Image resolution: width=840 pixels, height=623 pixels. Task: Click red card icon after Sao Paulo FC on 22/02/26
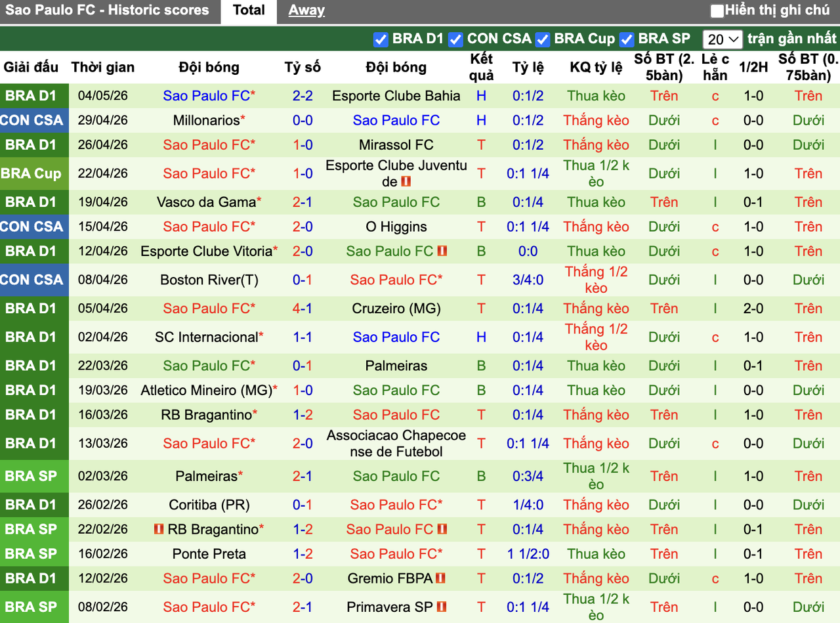(x=442, y=529)
